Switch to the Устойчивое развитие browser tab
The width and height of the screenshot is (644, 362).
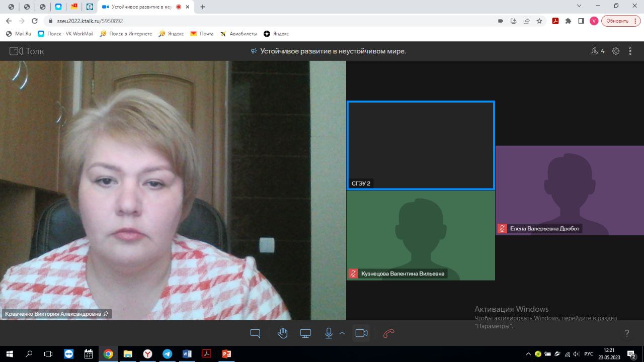pyautogui.click(x=141, y=7)
